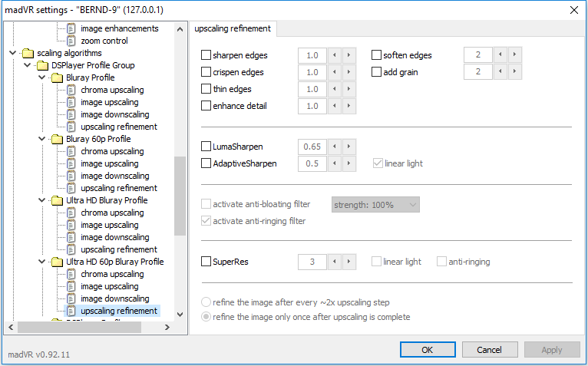Decrease the add grain value
Viewport: 588px width, 366px height.
pos(500,71)
